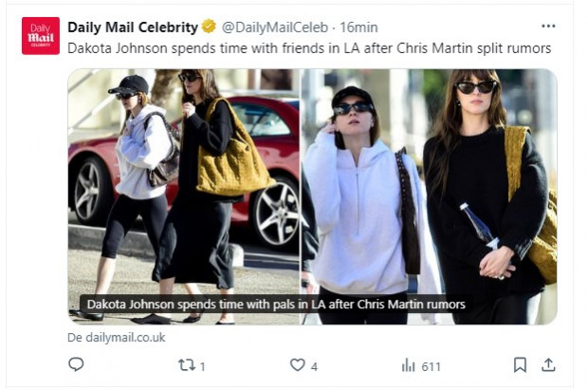This screenshot has height=389, width=588.
Task: Bookmark this Daily Mail Celebrity post
Action: (520, 364)
